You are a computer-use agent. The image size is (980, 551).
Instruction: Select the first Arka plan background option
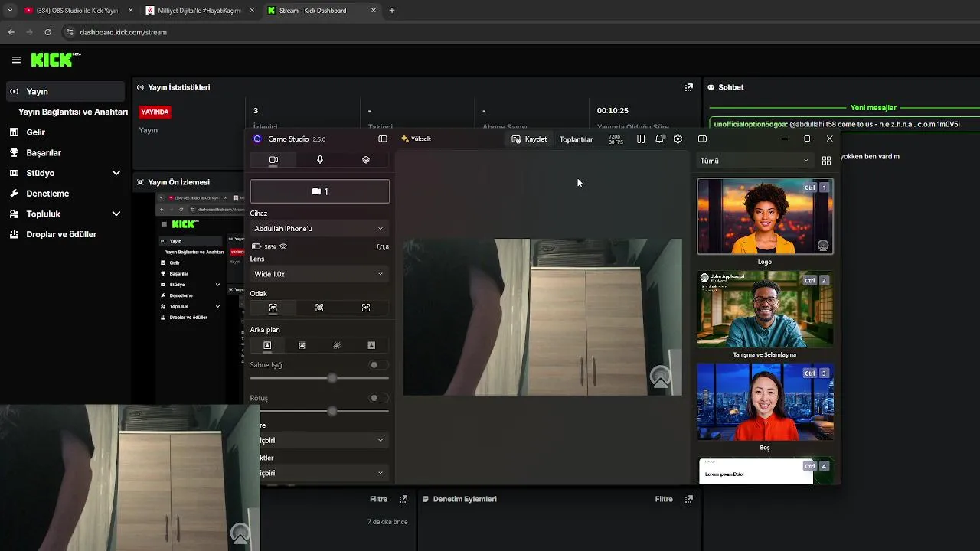[267, 345]
